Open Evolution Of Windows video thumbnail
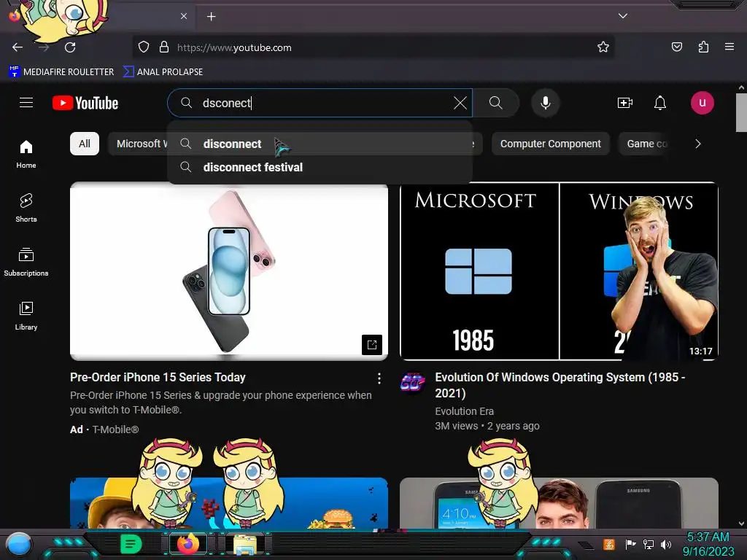The height and width of the screenshot is (560, 747). tap(559, 271)
